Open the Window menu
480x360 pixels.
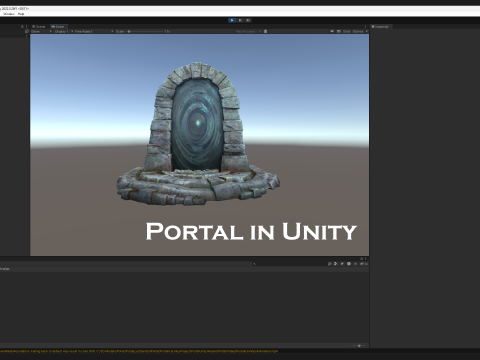point(9,14)
